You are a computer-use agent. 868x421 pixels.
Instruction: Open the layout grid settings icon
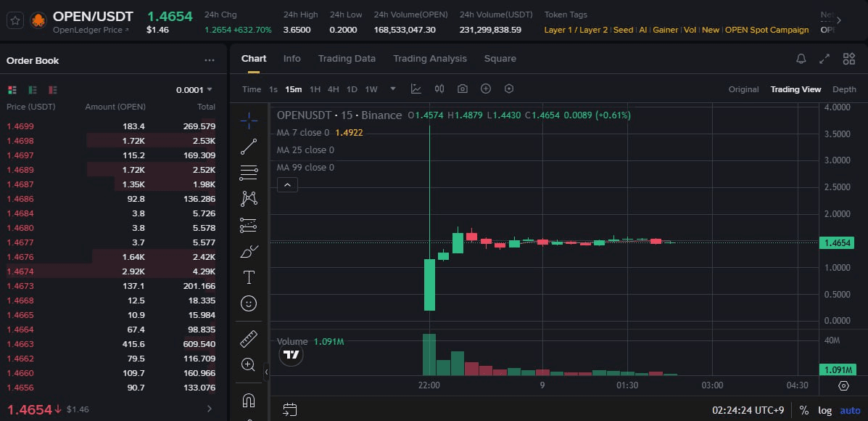pos(848,59)
